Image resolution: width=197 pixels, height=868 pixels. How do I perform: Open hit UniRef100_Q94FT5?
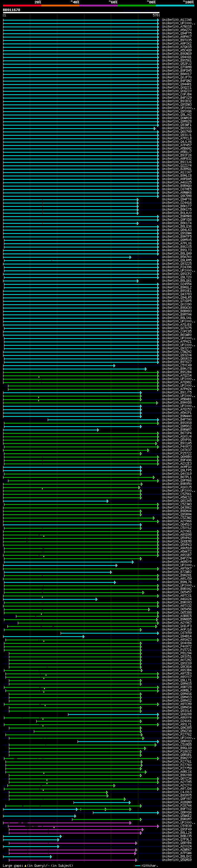(177, 33)
